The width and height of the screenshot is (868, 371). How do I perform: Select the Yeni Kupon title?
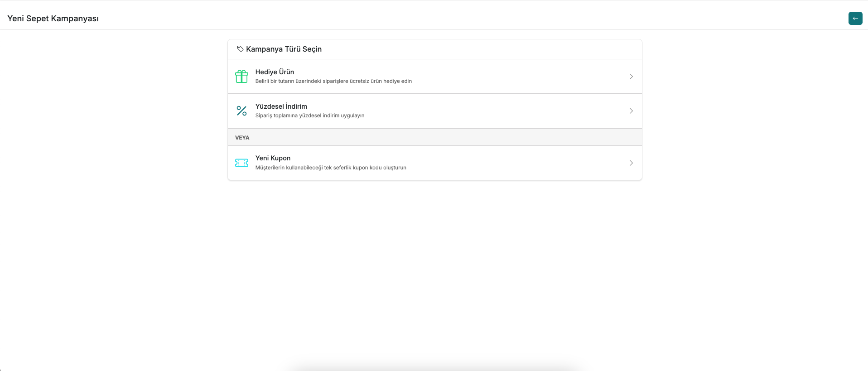pos(273,158)
